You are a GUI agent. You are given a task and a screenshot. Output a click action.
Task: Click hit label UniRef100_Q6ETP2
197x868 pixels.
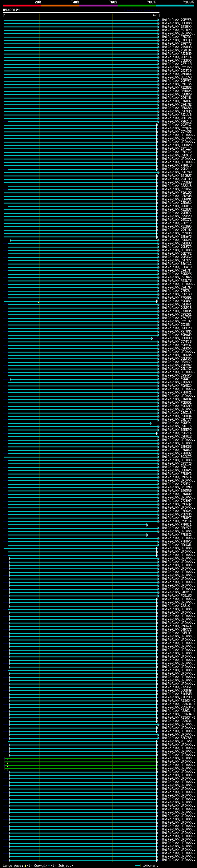coord(177,254)
